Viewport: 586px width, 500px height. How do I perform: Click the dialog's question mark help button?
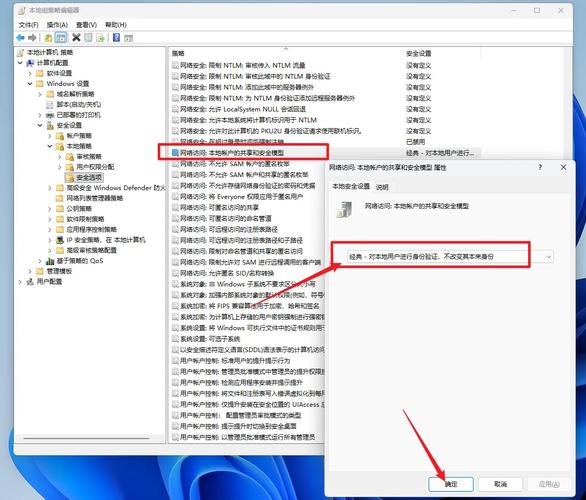pyautogui.click(x=540, y=167)
